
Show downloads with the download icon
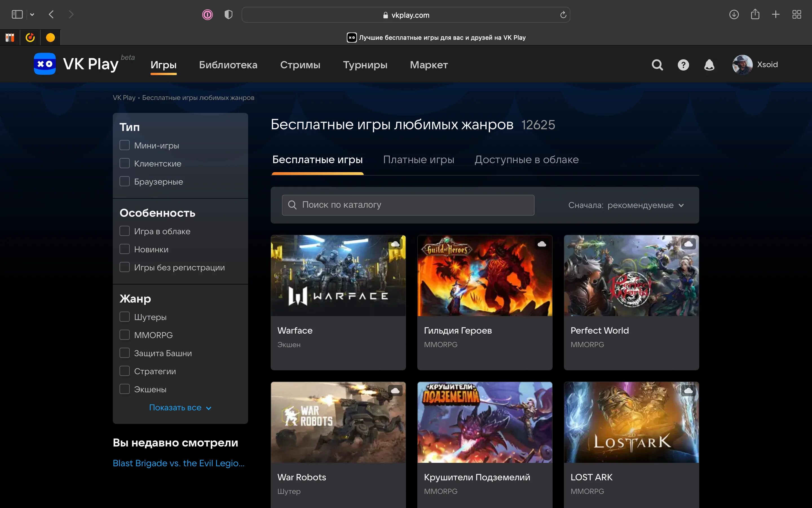coord(734,14)
